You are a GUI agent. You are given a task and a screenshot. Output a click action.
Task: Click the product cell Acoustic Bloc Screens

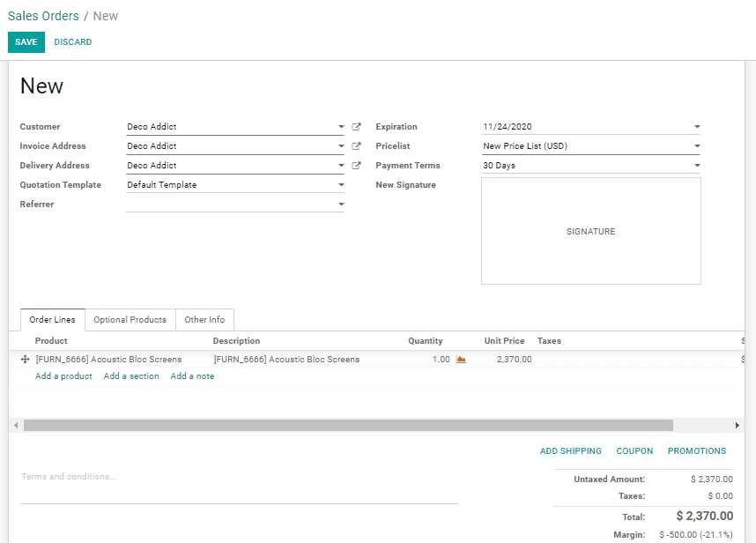coord(108,360)
